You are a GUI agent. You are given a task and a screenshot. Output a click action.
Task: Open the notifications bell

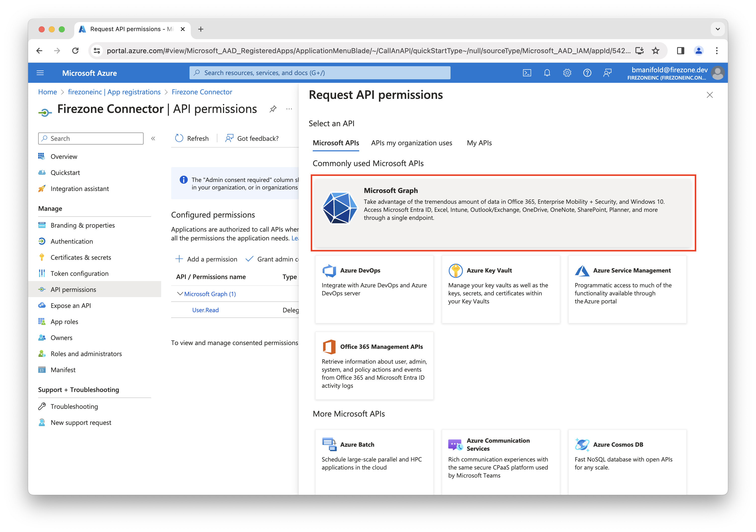[x=547, y=73]
